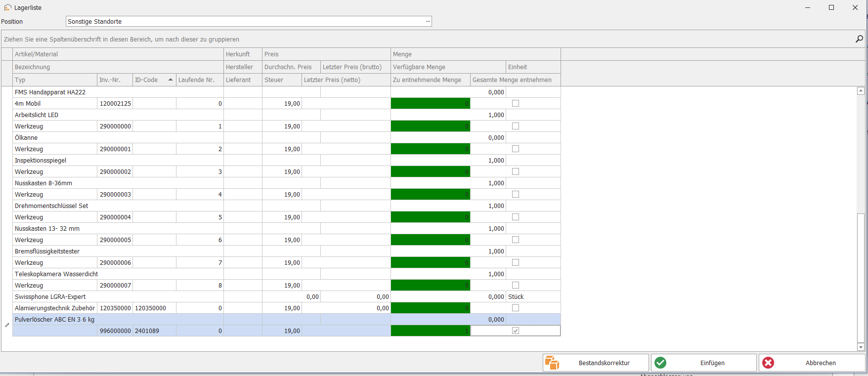Screen dimensions: 868x376
Task: Click green quantity cell for Teleskopkamera Wasserdicht
Action: coord(430,285)
